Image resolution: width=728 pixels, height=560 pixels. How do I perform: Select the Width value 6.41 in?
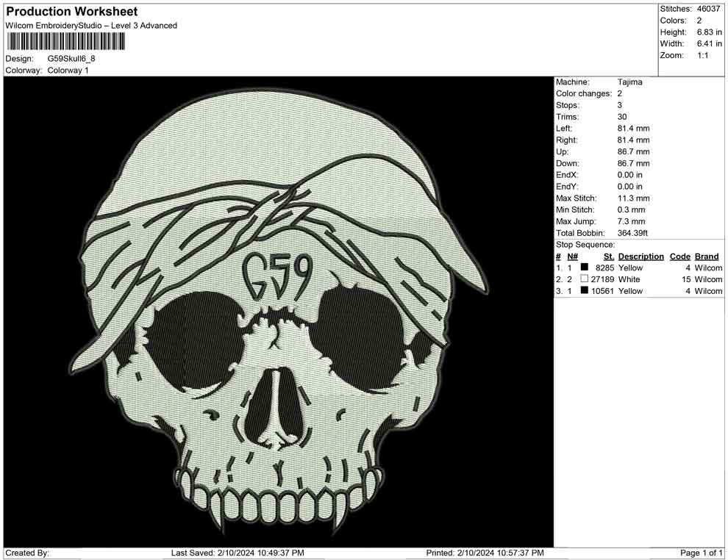(709, 43)
